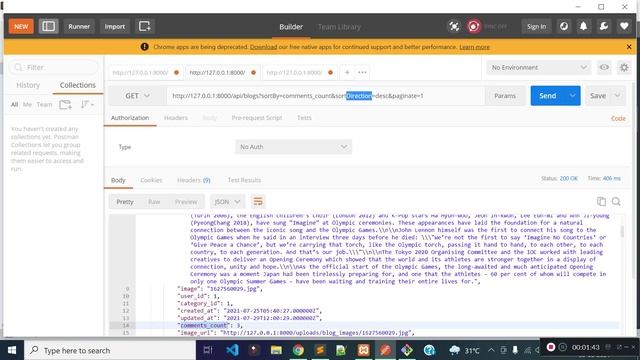
Task: Click the heart icon in header
Action: [x=624, y=27]
